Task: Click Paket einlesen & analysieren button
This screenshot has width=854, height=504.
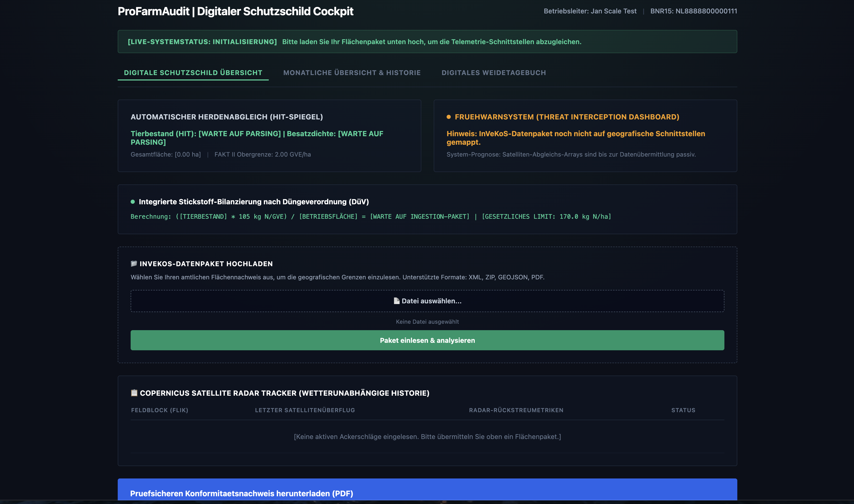Action: pos(427,340)
